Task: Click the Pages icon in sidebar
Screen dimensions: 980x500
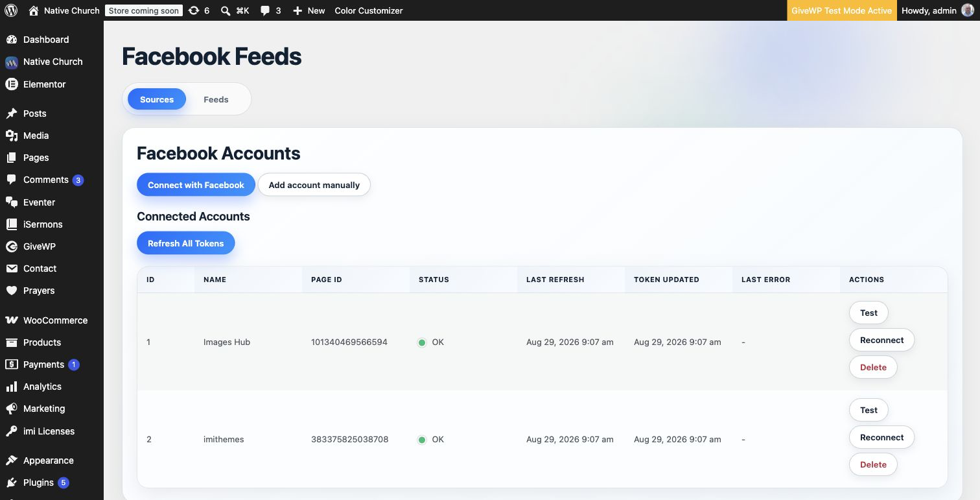Action: coord(12,158)
